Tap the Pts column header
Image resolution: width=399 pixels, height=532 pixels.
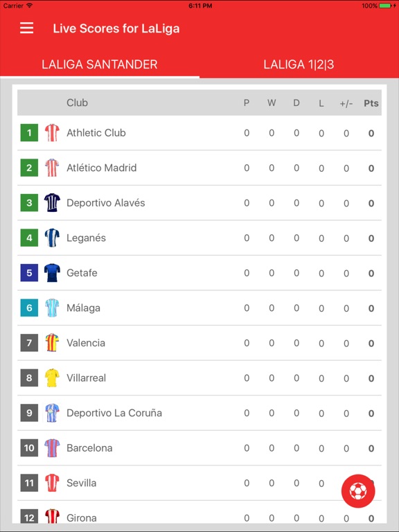point(371,103)
